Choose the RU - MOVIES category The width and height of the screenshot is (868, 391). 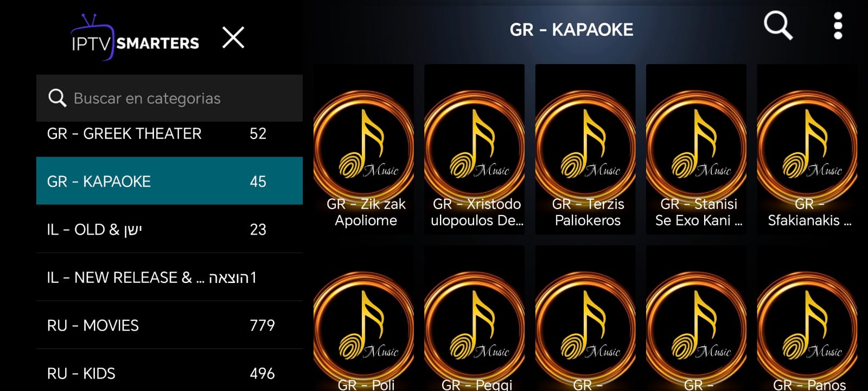pyautogui.click(x=169, y=325)
